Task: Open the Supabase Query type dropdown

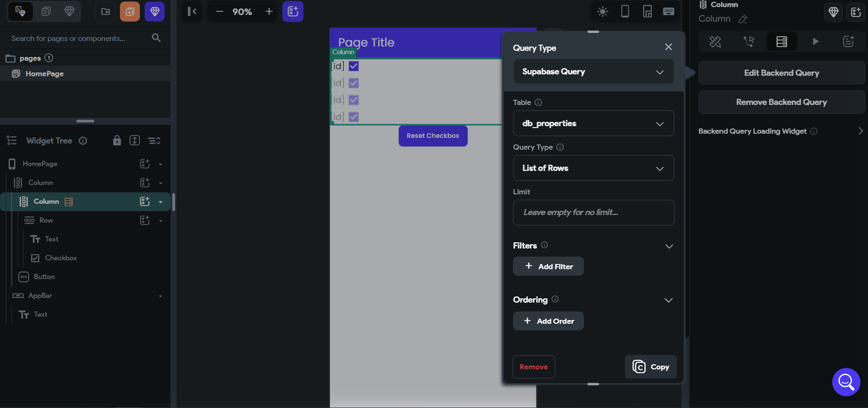Action: pyautogui.click(x=593, y=72)
